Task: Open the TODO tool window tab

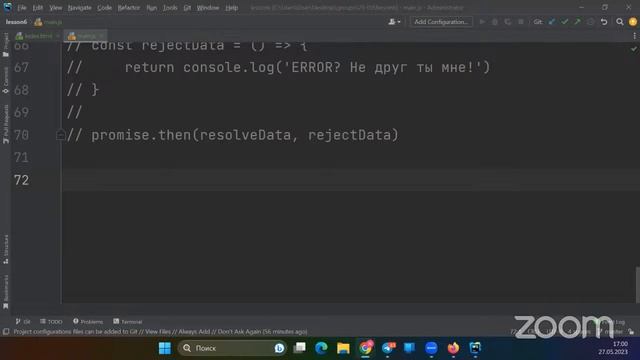Action: click(x=51, y=322)
